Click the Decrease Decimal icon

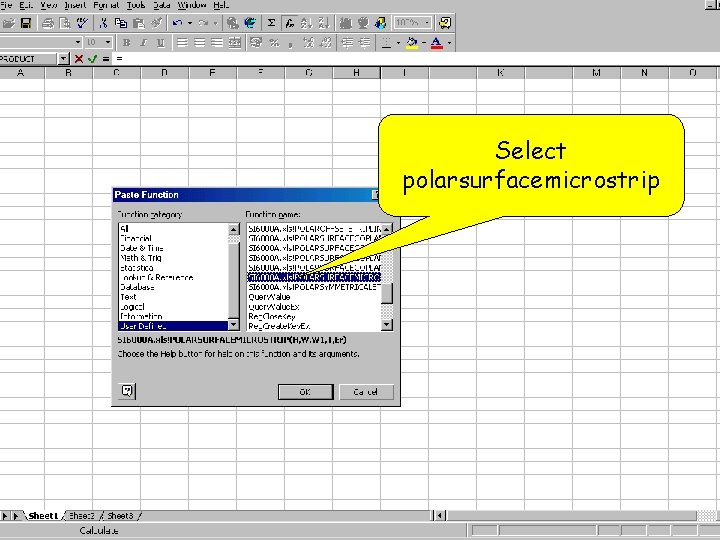[326, 43]
